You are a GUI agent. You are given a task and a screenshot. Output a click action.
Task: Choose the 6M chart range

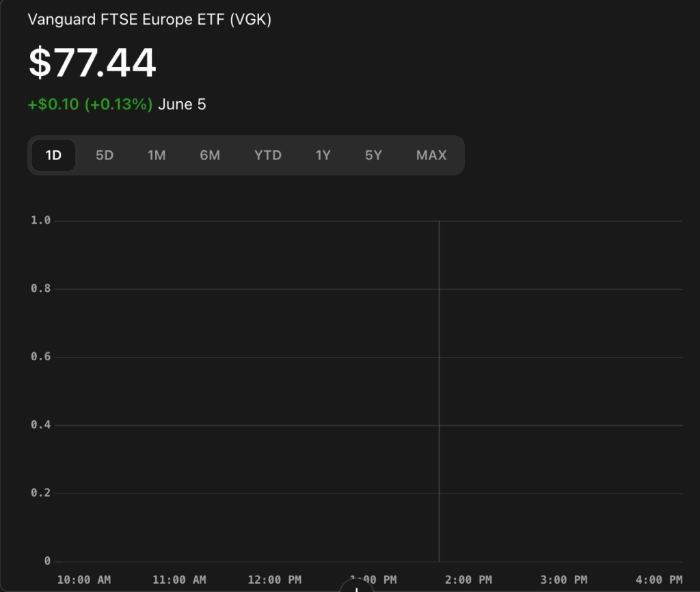[210, 155]
